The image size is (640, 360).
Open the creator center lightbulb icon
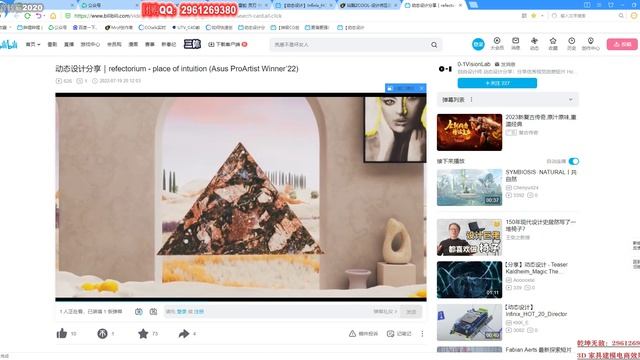tap(590, 40)
